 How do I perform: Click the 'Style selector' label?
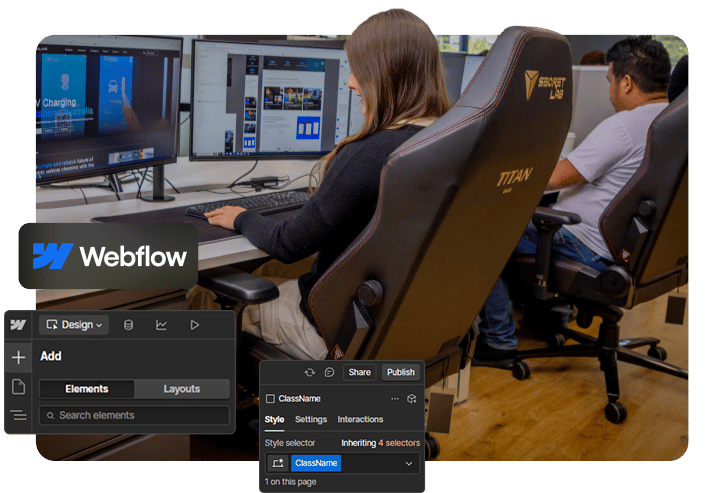pos(290,443)
